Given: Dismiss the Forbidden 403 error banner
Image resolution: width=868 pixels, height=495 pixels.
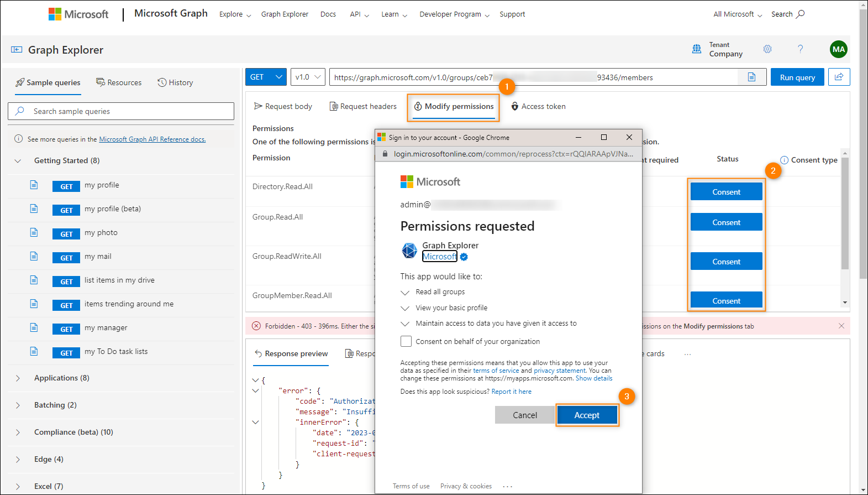Looking at the screenshot, I should point(841,326).
